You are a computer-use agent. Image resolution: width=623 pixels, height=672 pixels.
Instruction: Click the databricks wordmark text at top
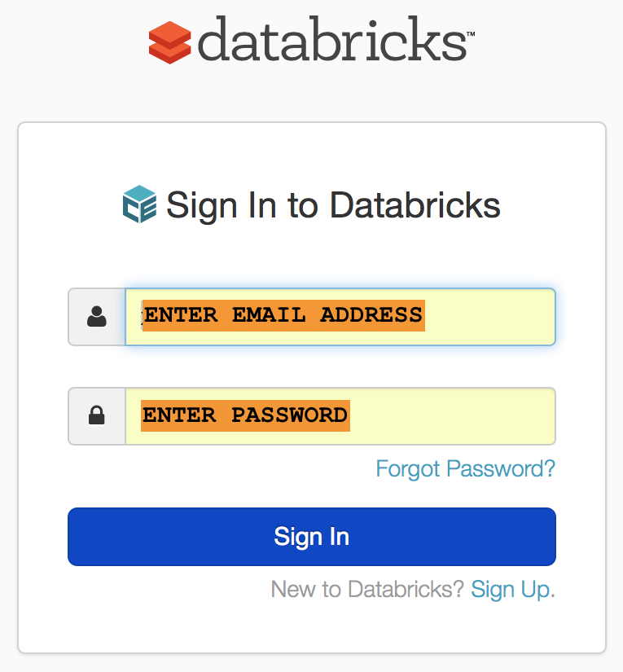(332, 39)
